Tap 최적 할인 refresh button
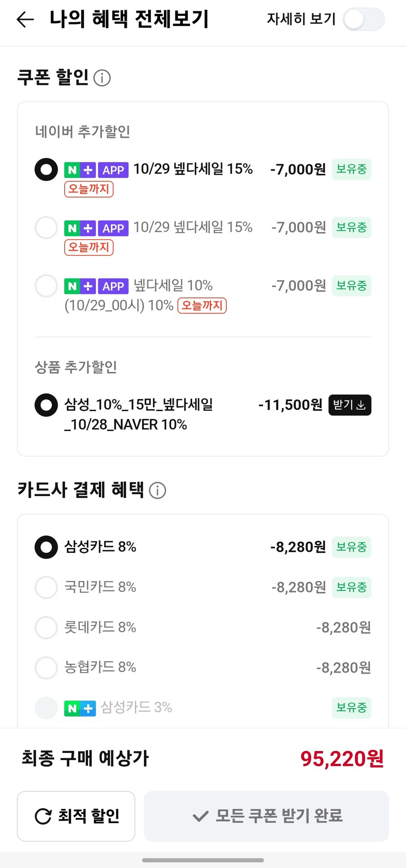 [x=76, y=816]
